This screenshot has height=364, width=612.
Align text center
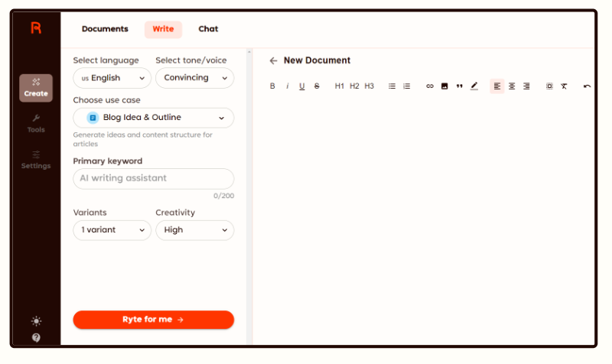[512, 86]
